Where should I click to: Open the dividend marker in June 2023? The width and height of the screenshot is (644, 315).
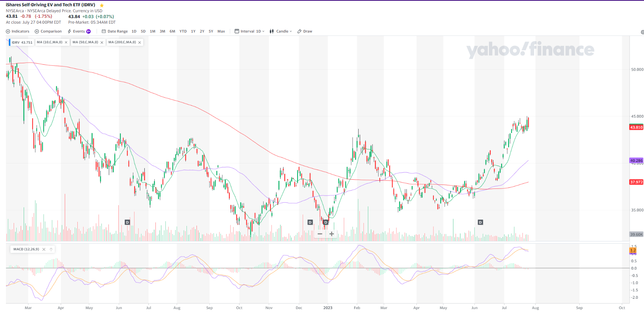coord(480,222)
